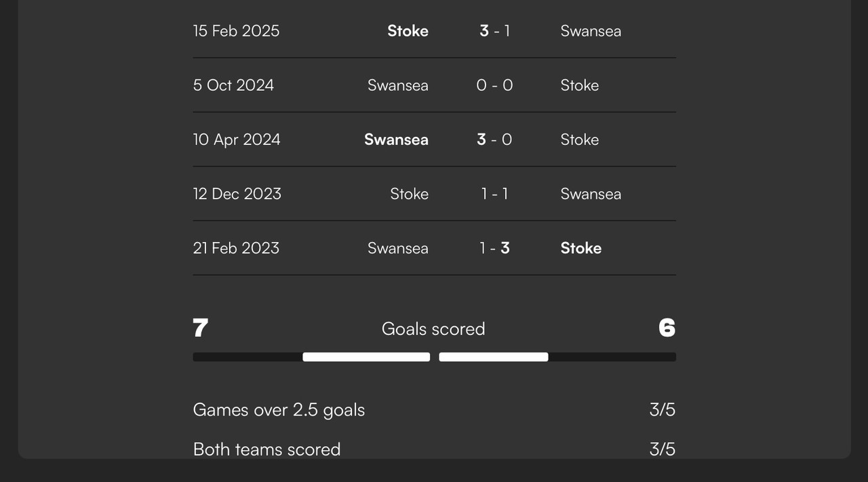The height and width of the screenshot is (482, 868).
Task: Select the Both teams scored stat
Action: pyautogui.click(x=434, y=449)
